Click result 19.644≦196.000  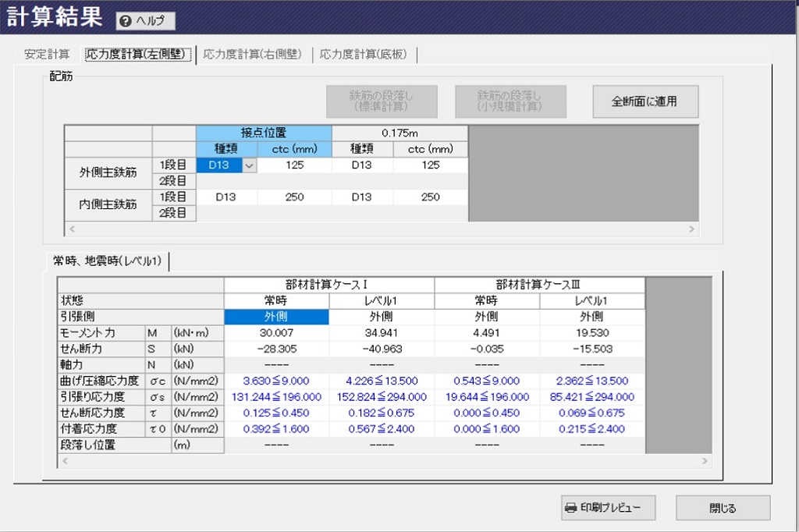tap(487, 397)
